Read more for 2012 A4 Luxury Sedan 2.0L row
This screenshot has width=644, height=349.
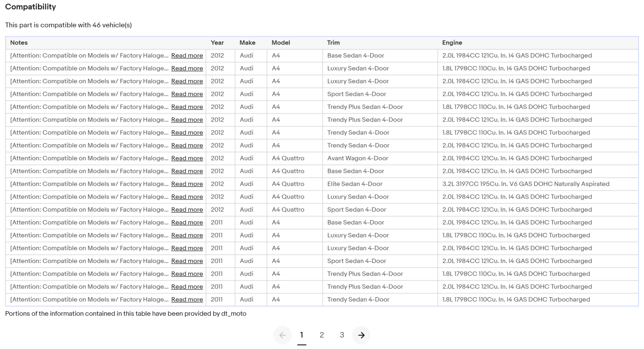tap(187, 82)
